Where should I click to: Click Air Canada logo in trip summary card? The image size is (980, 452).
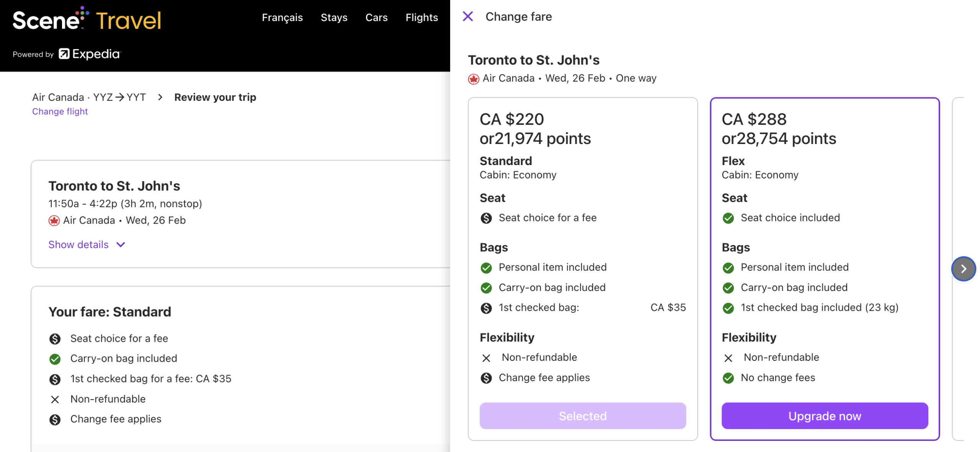coord(54,221)
